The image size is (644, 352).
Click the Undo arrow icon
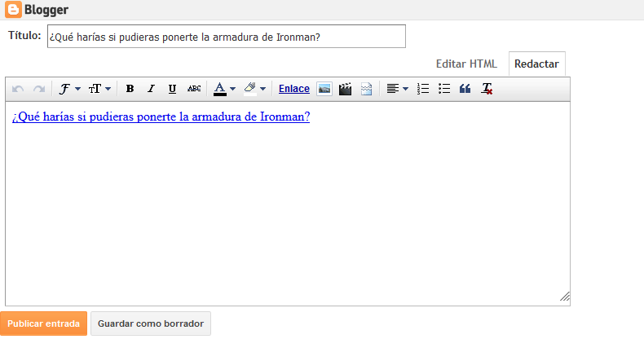pos(18,89)
